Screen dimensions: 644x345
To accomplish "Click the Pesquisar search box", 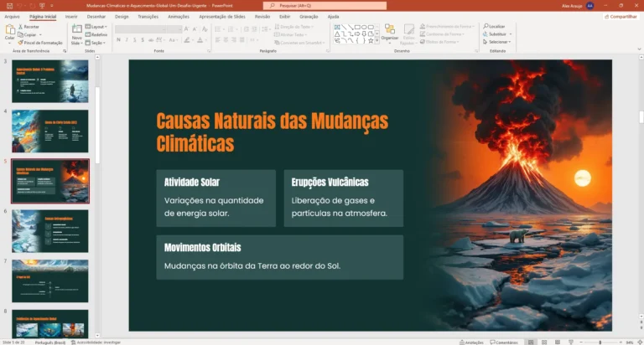I will click(325, 6).
